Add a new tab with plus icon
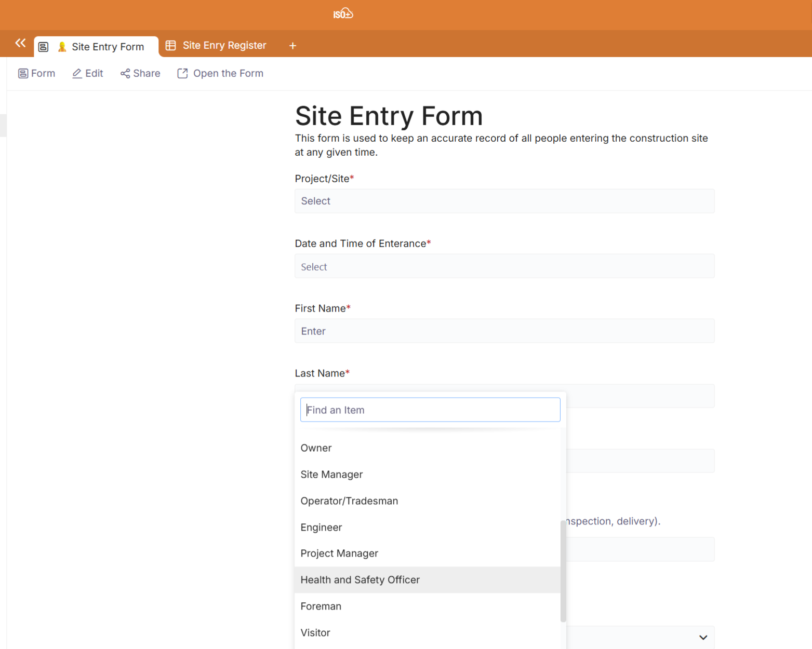The width and height of the screenshot is (812, 649). point(292,46)
